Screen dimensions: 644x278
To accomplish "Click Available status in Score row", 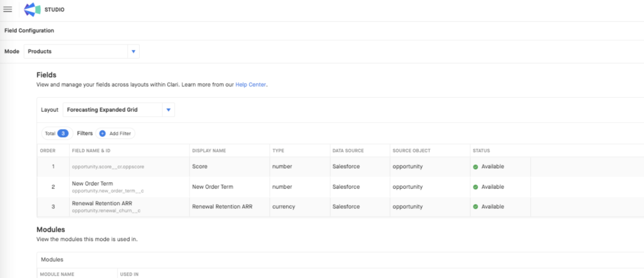I will (x=493, y=167).
